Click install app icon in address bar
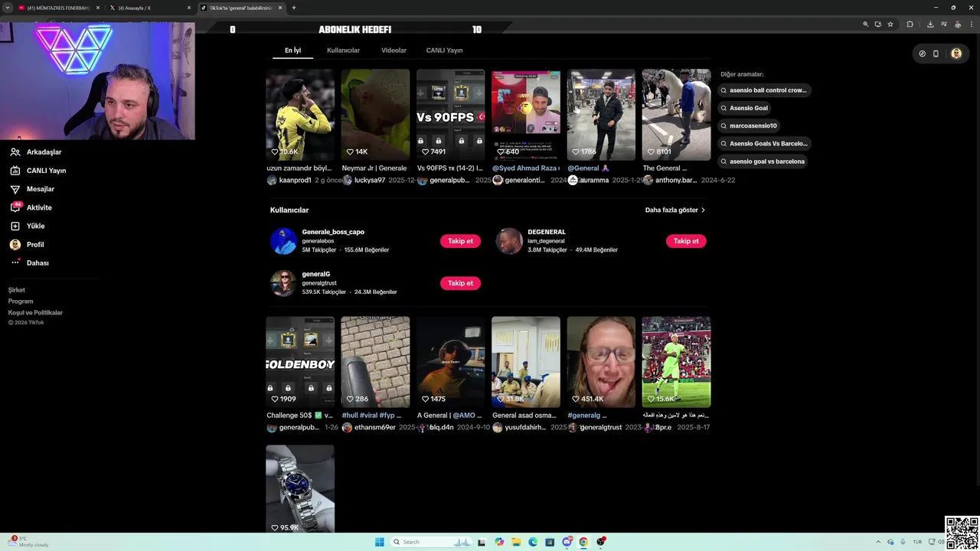980x551 pixels. click(878, 24)
